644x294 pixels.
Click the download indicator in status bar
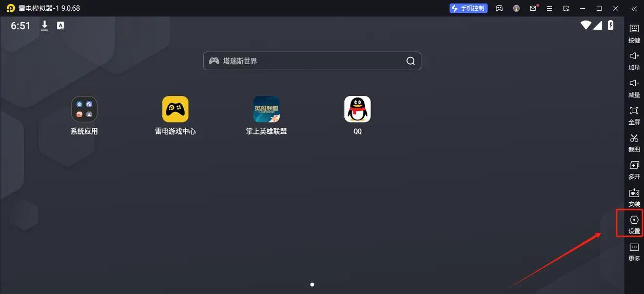click(x=45, y=26)
